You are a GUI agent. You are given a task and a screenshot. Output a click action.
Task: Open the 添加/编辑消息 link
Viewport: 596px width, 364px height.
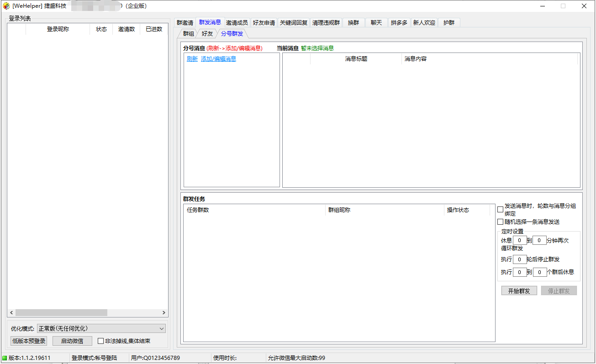[218, 59]
